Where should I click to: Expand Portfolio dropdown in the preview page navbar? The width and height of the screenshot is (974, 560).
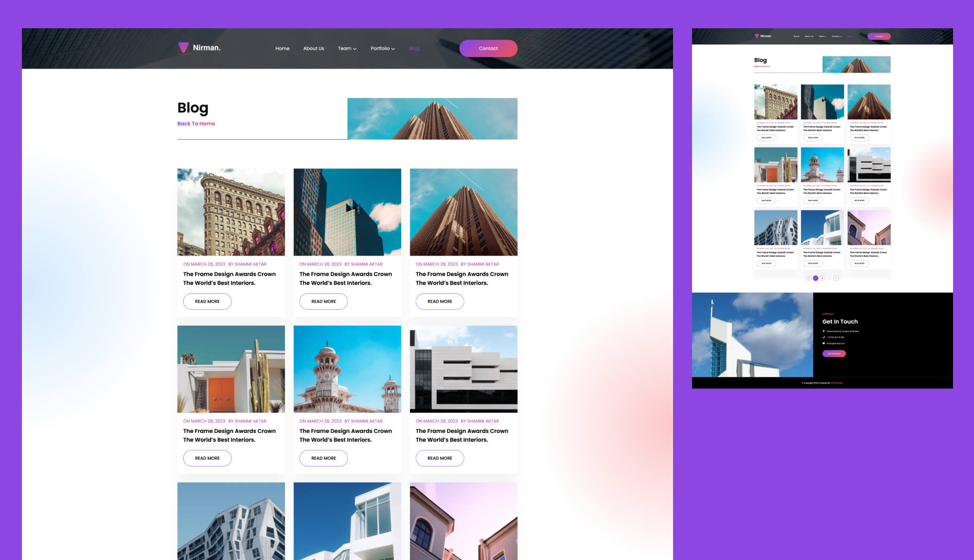[x=837, y=36]
